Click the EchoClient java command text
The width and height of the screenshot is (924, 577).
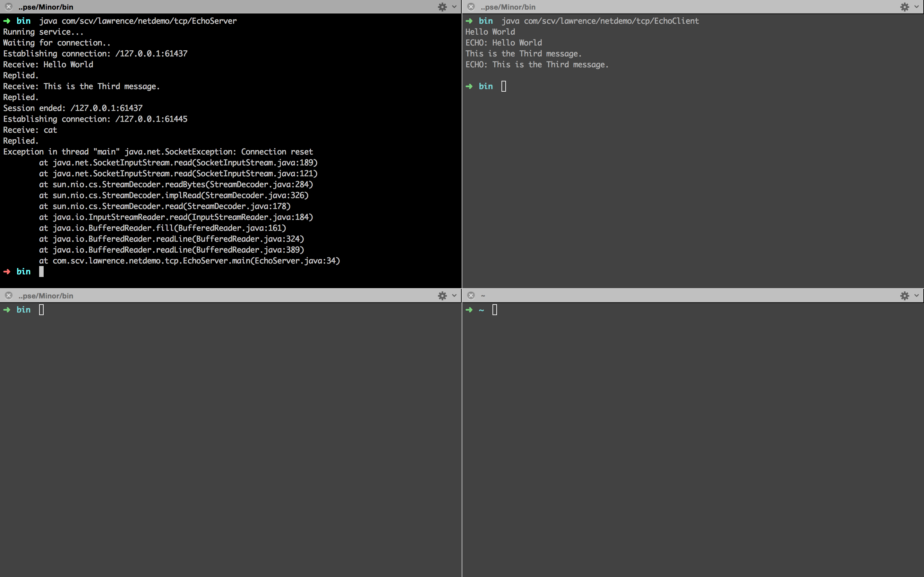pos(600,21)
